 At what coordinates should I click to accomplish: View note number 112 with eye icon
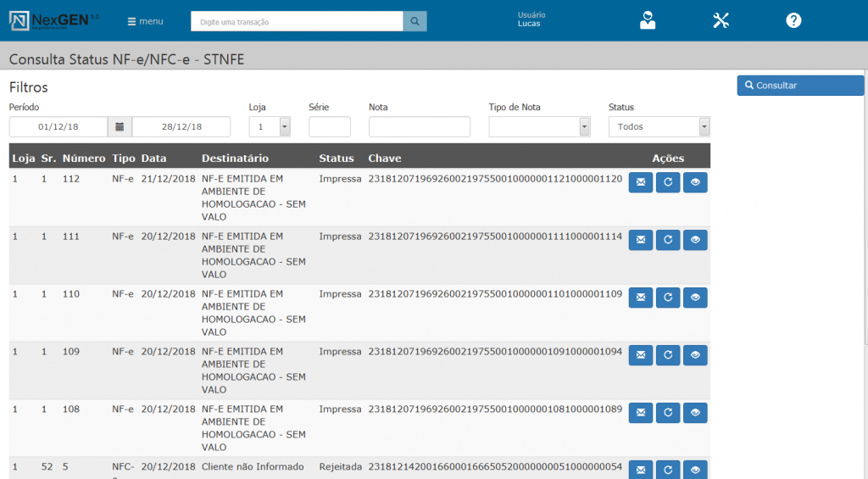click(x=695, y=182)
